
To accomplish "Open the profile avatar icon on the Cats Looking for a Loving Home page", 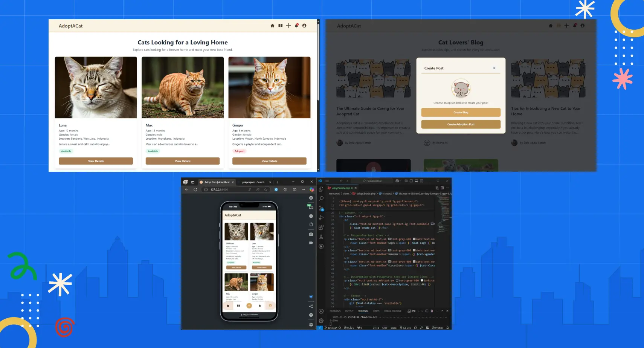I will [304, 26].
